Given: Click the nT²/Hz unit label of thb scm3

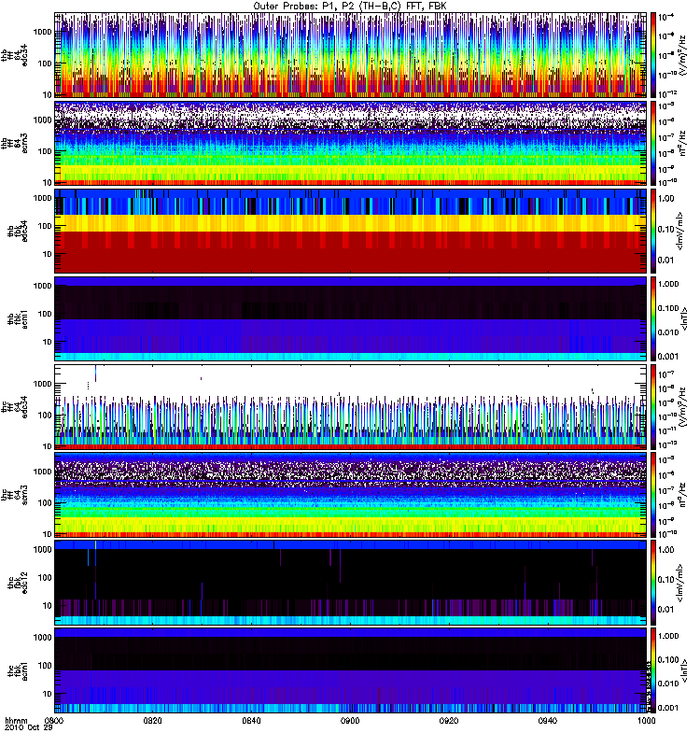Looking at the screenshot, I should [684, 143].
